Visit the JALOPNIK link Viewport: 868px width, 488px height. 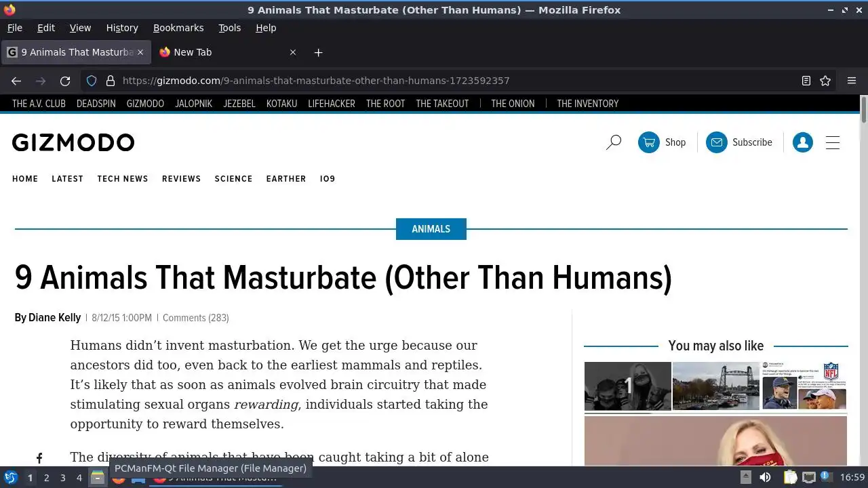pyautogui.click(x=194, y=104)
